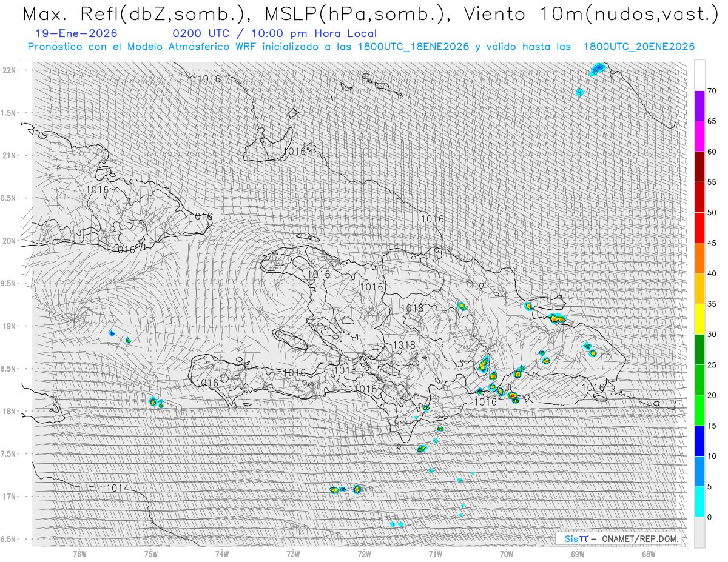Click the yellow 30–35 dBZ legend band
Screen dimensions: 728x562
(x=699, y=319)
